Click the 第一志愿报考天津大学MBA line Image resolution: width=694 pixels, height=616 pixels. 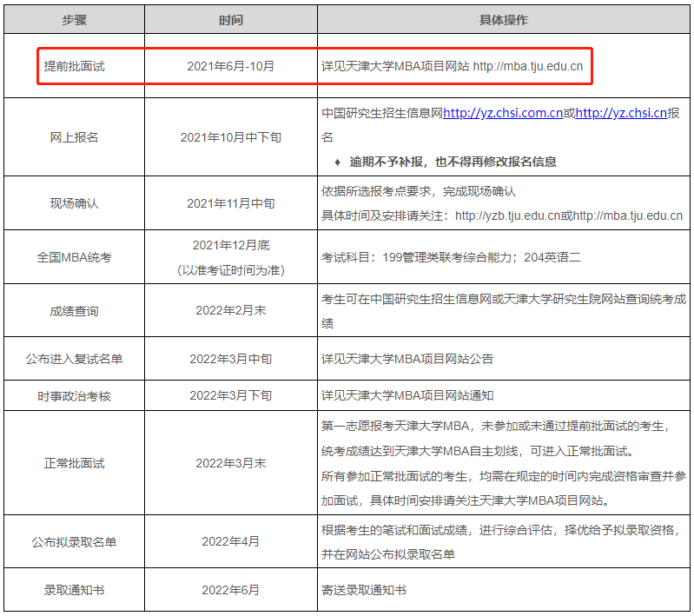496,426
